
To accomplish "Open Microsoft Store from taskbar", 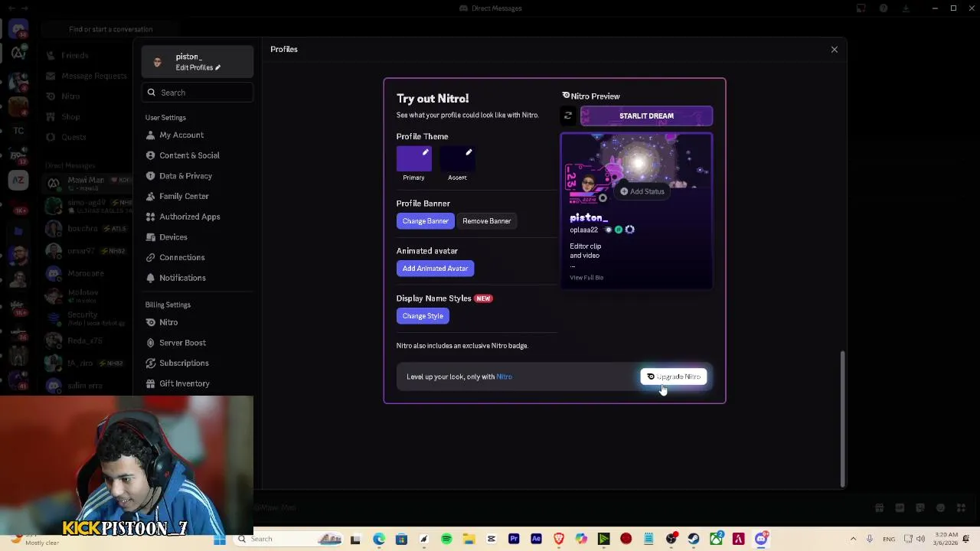I will pos(401,539).
